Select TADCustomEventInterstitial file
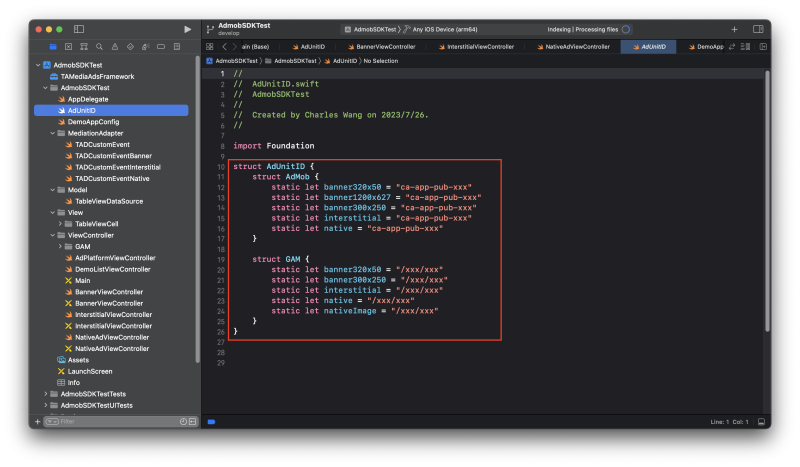The image size is (800, 467). pyautogui.click(x=118, y=167)
